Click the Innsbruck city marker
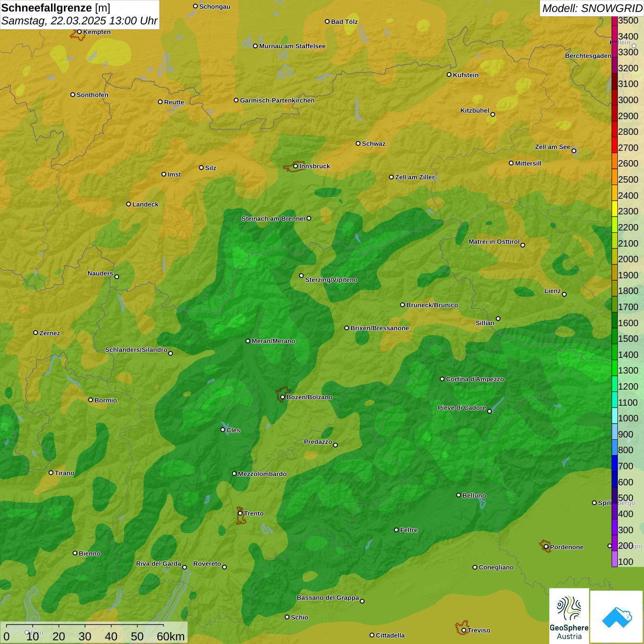The image size is (644, 644). pos(295,166)
